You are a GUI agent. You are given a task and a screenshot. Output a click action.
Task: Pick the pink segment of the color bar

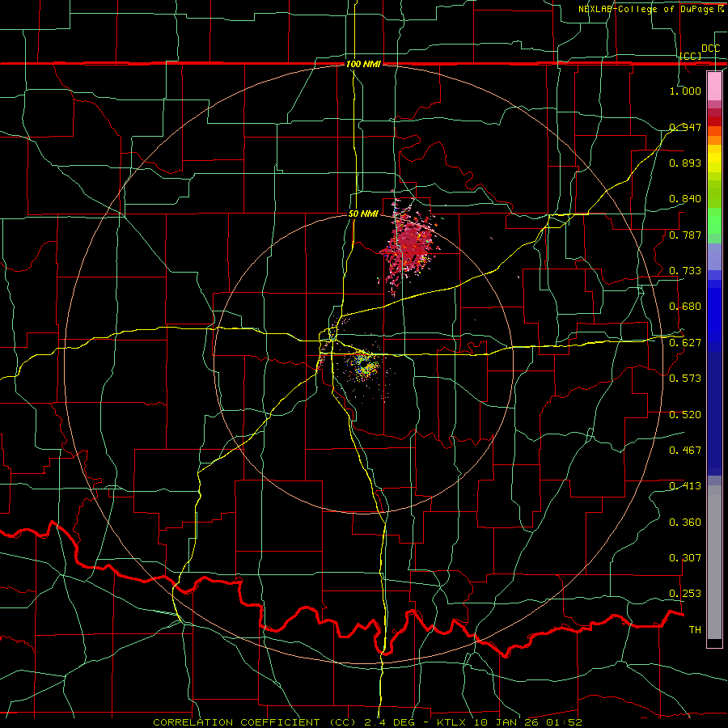tap(714, 86)
